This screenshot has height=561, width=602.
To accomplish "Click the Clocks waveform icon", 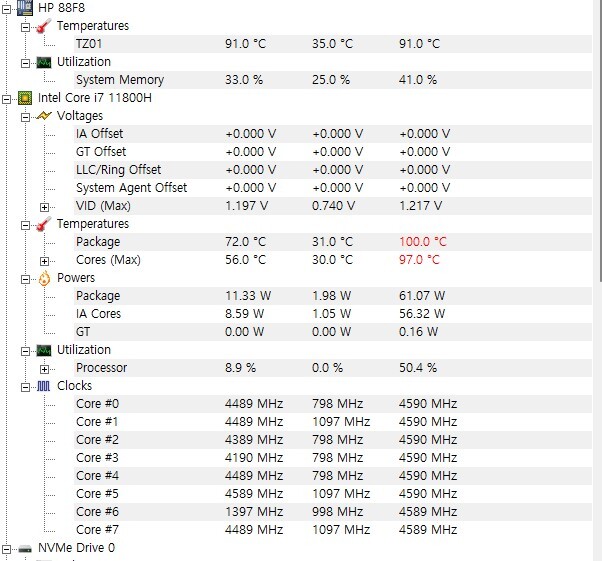I will tap(44, 386).
